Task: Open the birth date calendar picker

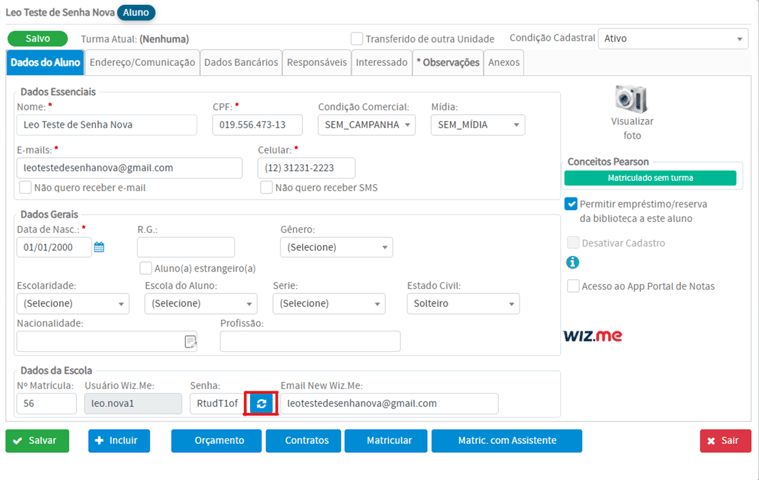Action: [99, 247]
